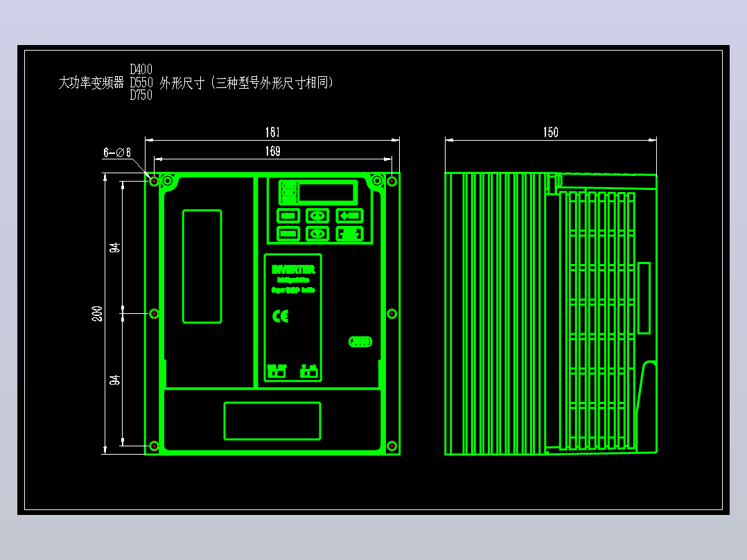Click the left terminal symbol on label
The image size is (747, 560).
276,371
